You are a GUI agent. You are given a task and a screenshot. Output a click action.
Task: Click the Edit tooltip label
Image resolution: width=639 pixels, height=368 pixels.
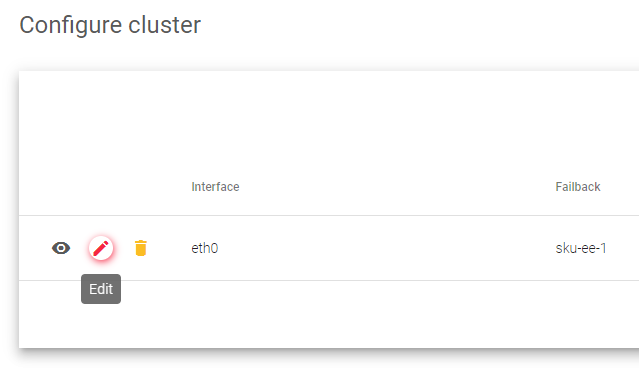coord(101,289)
